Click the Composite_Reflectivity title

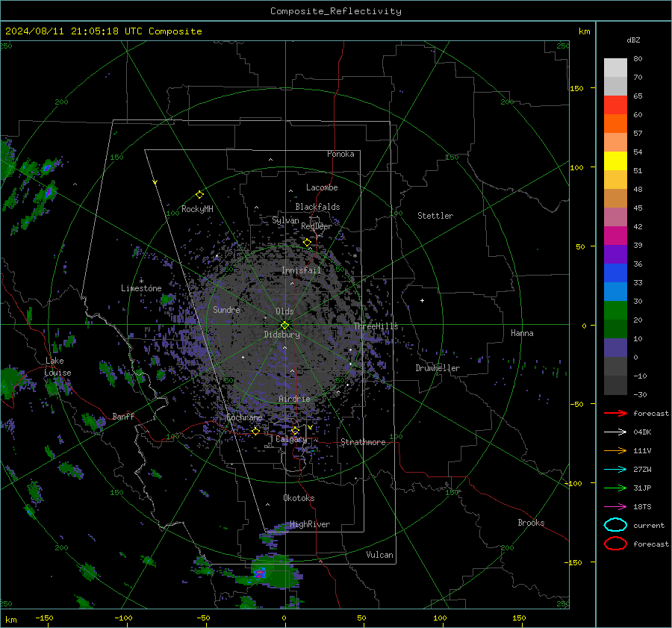point(336,11)
